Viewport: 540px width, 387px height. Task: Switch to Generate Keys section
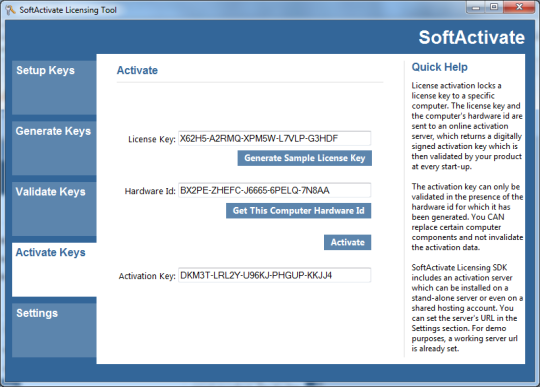(x=54, y=148)
